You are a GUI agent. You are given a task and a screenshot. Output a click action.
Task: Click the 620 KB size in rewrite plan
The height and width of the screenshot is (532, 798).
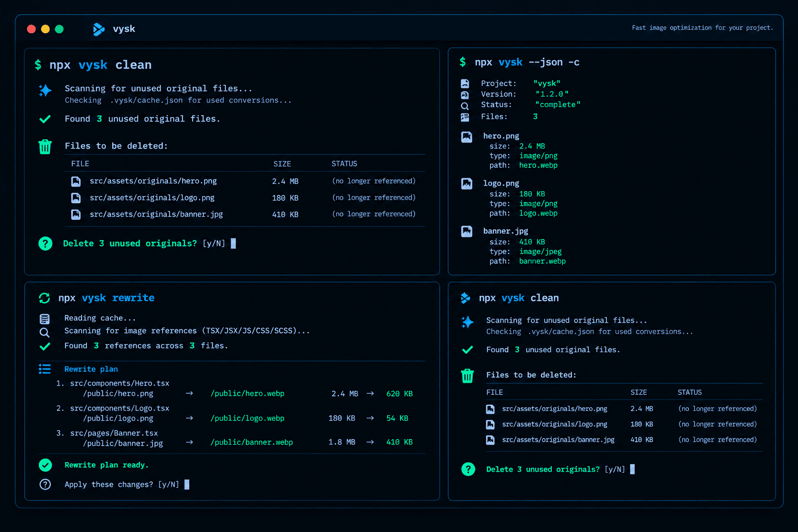400,394
